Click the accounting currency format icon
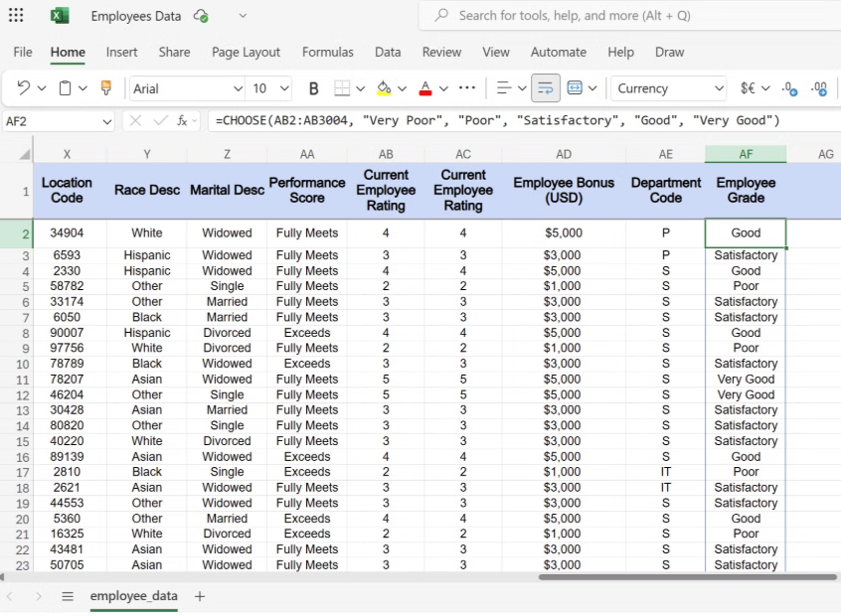Viewport: 841px width, 616px height. click(x=748, y=87)
